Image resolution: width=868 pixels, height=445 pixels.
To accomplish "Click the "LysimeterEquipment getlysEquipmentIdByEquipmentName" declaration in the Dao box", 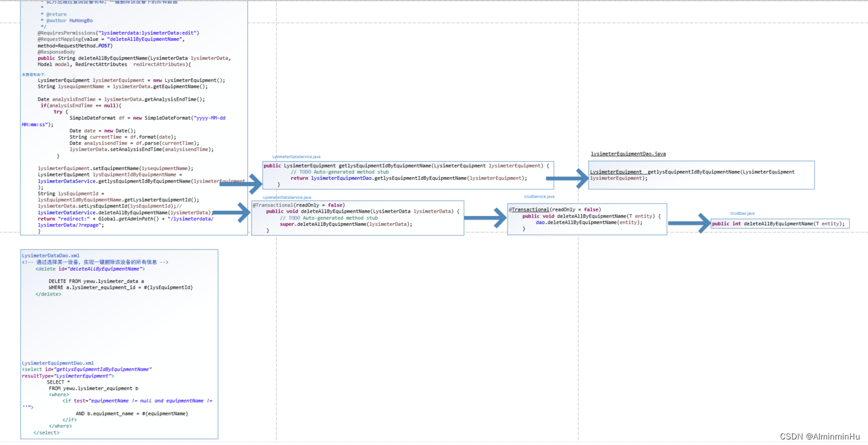I will [693, 172].
